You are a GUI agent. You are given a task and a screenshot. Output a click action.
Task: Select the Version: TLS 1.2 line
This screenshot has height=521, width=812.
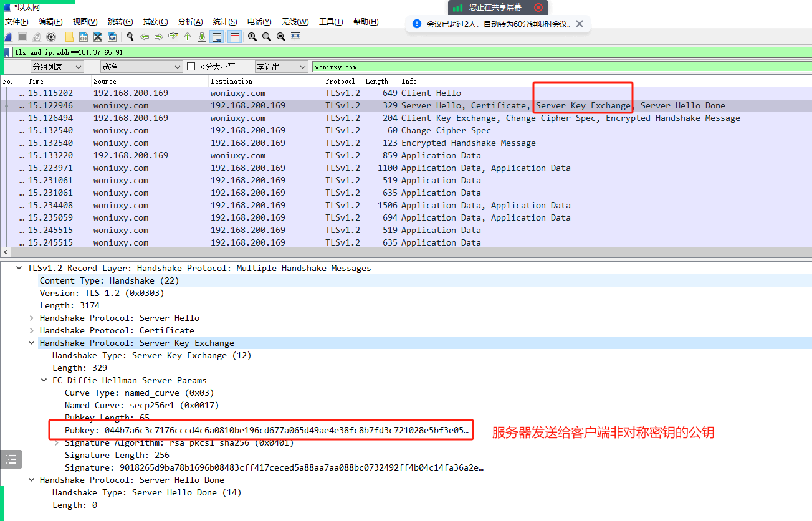pos(102,293)
